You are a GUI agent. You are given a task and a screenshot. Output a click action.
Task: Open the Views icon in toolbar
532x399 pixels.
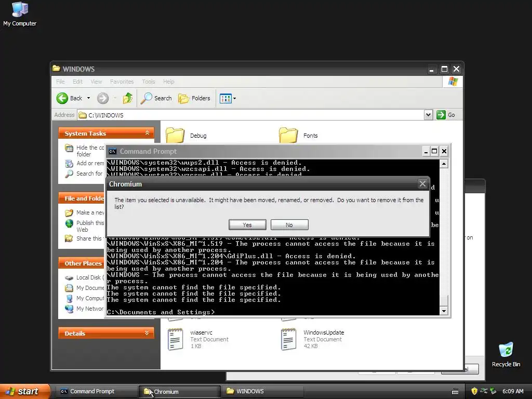point(225,99)
